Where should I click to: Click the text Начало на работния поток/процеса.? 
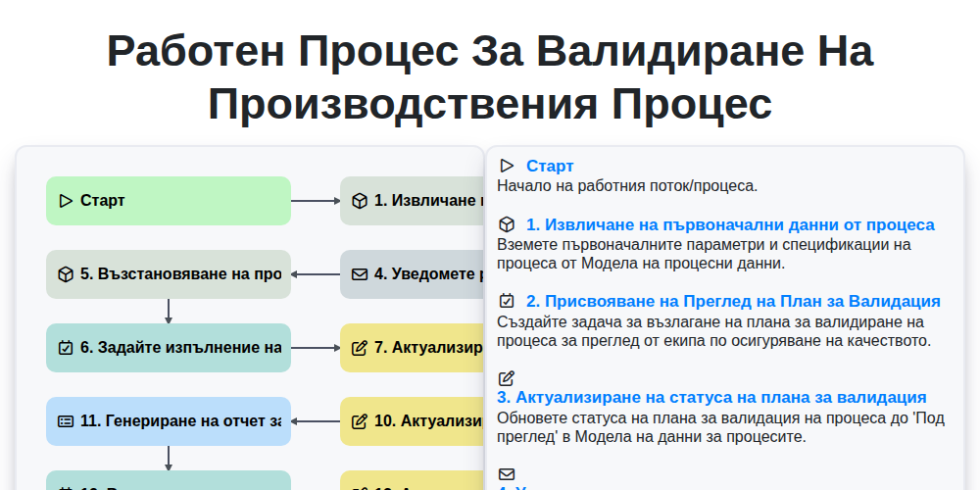pyautogui.click(x=627, y=185)
